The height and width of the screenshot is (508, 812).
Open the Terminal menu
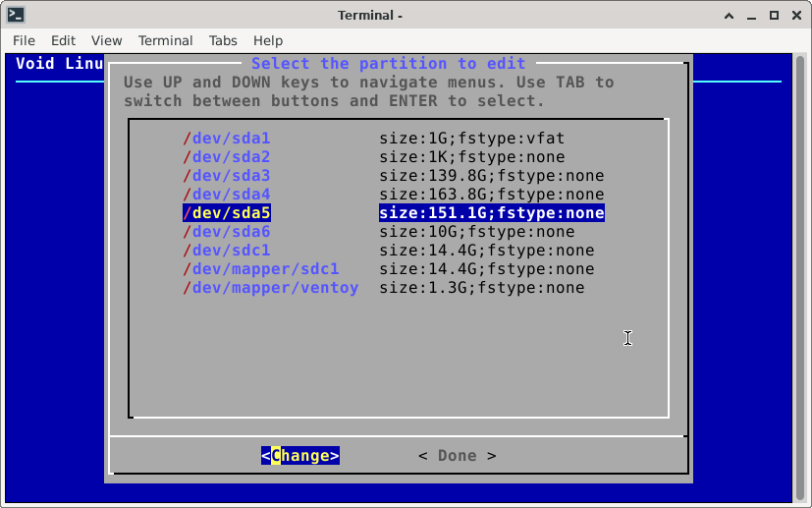click(x=165, y=40)
